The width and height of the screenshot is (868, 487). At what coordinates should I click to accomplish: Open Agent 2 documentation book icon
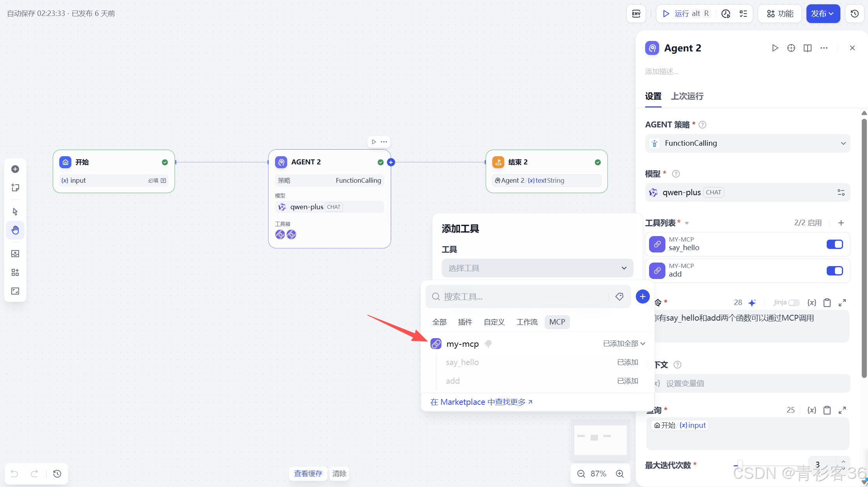807,48
